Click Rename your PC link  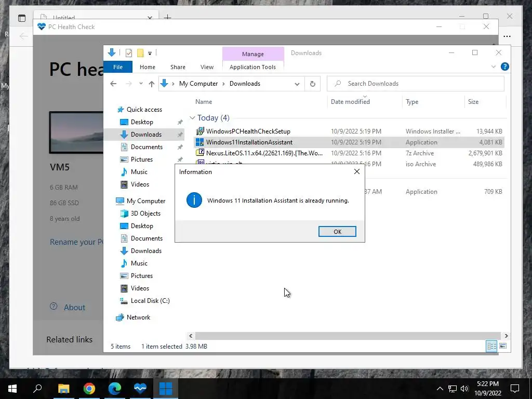pos(77,242)
